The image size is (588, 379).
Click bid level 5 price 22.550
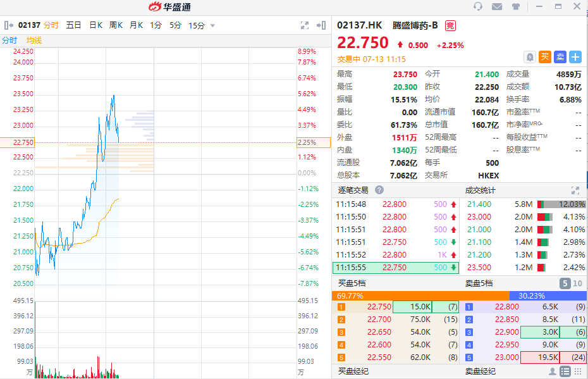[379, 357]
